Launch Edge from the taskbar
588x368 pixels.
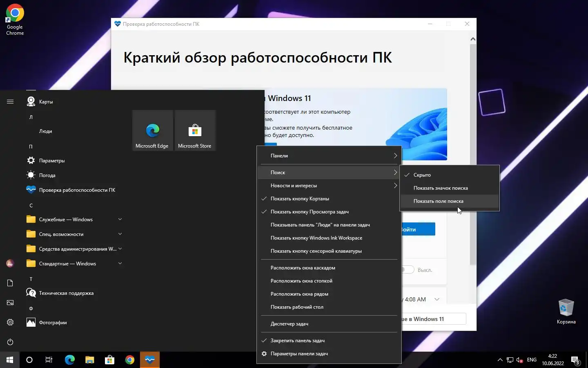(70, 360)
